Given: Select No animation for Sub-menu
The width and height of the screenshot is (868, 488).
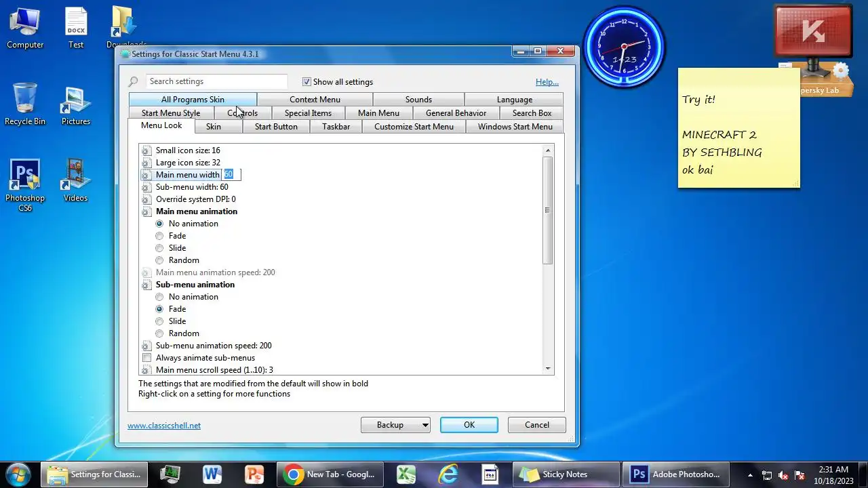Looking at the screenshot, I should [x=160, y=297].
